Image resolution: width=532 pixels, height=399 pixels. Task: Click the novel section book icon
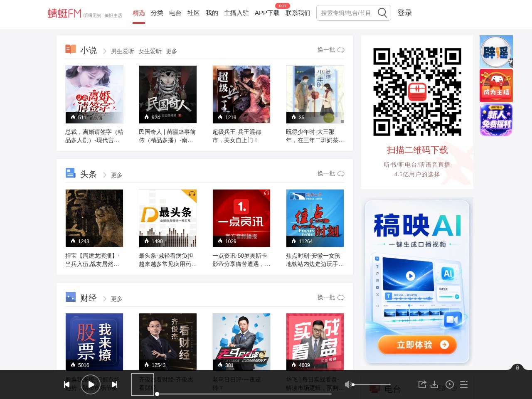coord(71,49)
